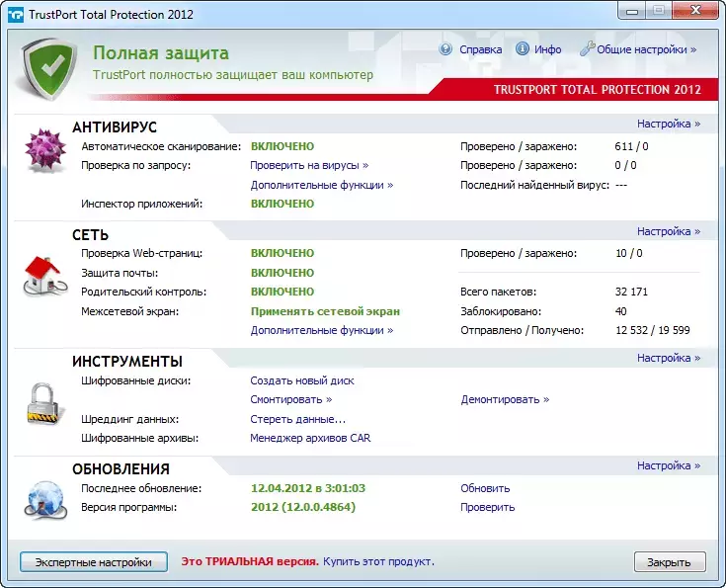Viewport: 726px width, 588px height.
Task: Click Проверить на вирусы scan link
Action: [x=309, y=165]
